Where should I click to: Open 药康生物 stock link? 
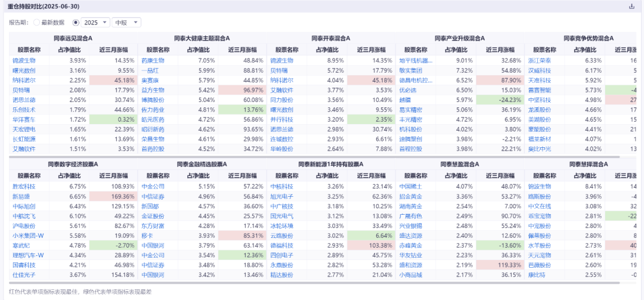click(x=153, y=60)
